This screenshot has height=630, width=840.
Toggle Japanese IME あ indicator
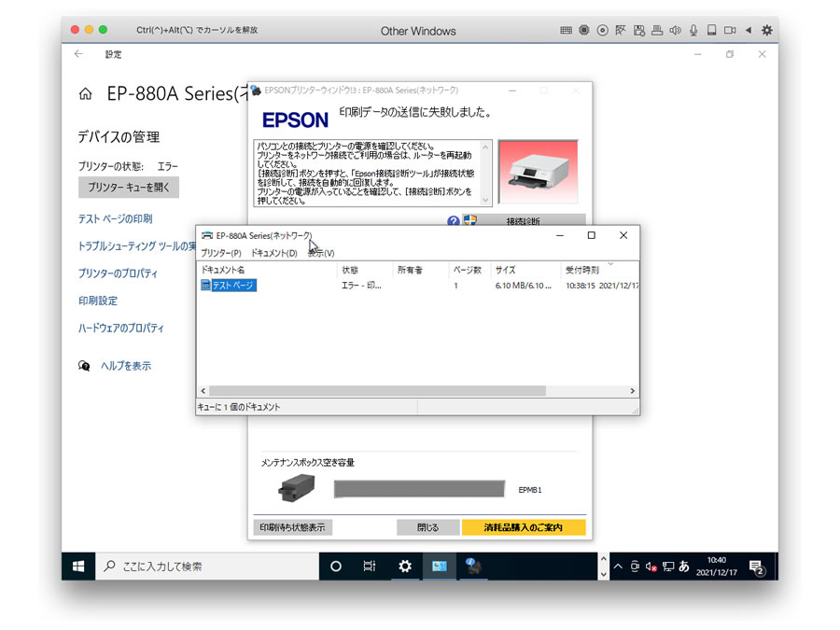pos(684,567)
